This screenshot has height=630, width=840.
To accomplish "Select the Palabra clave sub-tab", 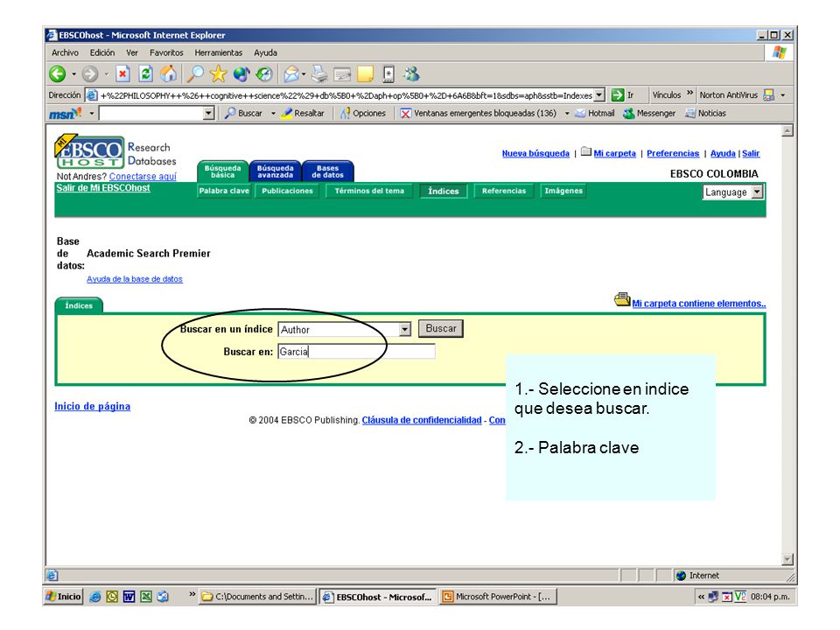I will coord(224,191).
